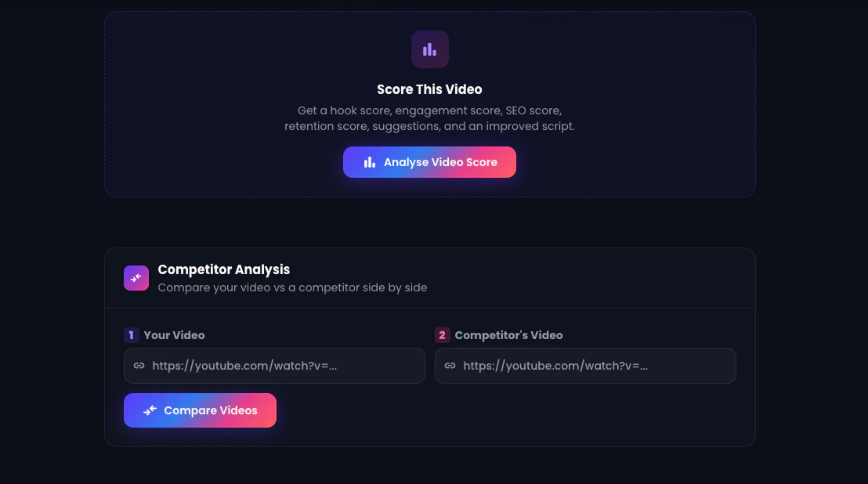Click the Competitor Analysis compare icon

click(136, 278)
